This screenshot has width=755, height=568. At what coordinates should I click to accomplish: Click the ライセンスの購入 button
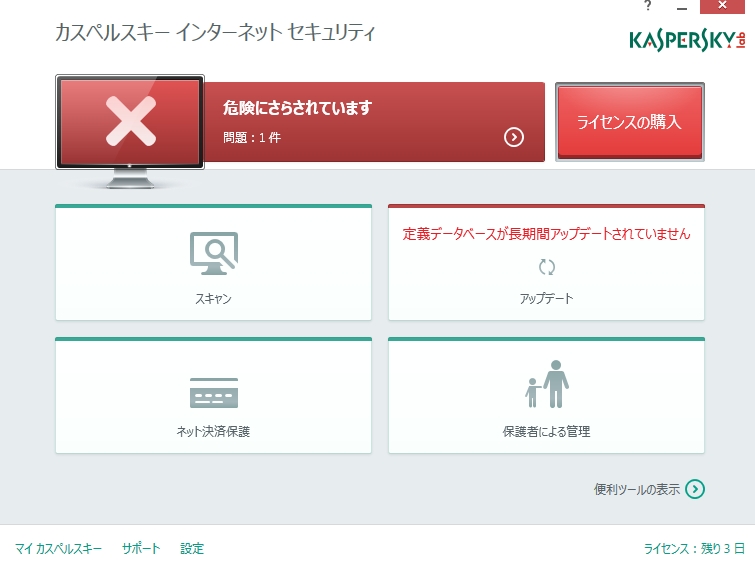click(630, 122)
